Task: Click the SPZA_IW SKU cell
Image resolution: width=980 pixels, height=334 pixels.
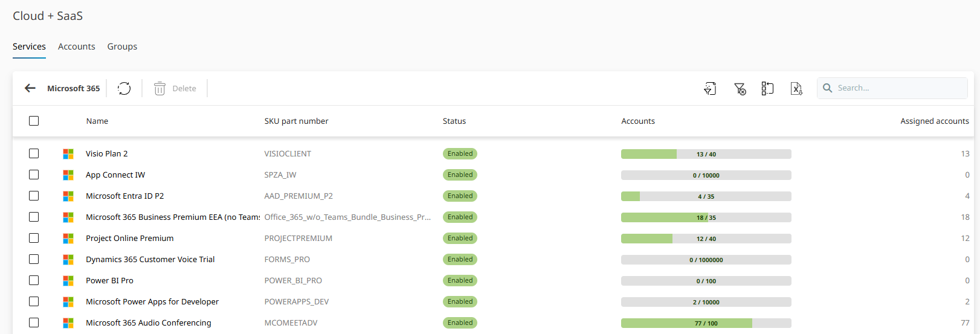Action: point(280,175)
